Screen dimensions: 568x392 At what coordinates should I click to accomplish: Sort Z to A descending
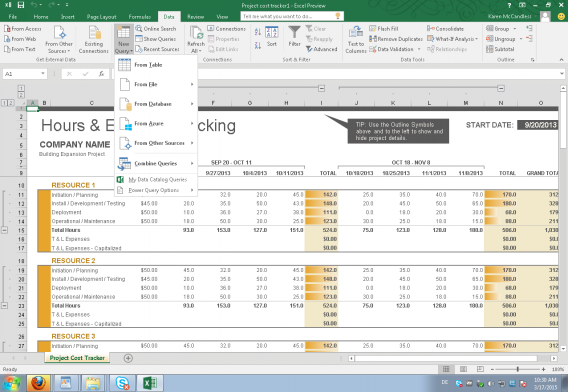[258, 45]
